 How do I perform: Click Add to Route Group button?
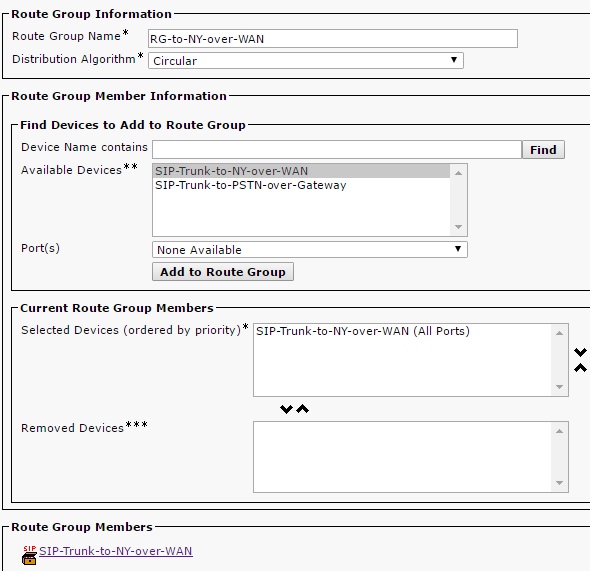click(223, 272)
